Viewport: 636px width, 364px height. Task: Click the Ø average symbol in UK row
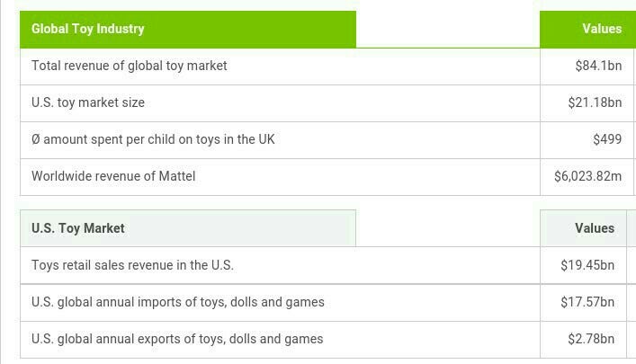click(36, 139)
